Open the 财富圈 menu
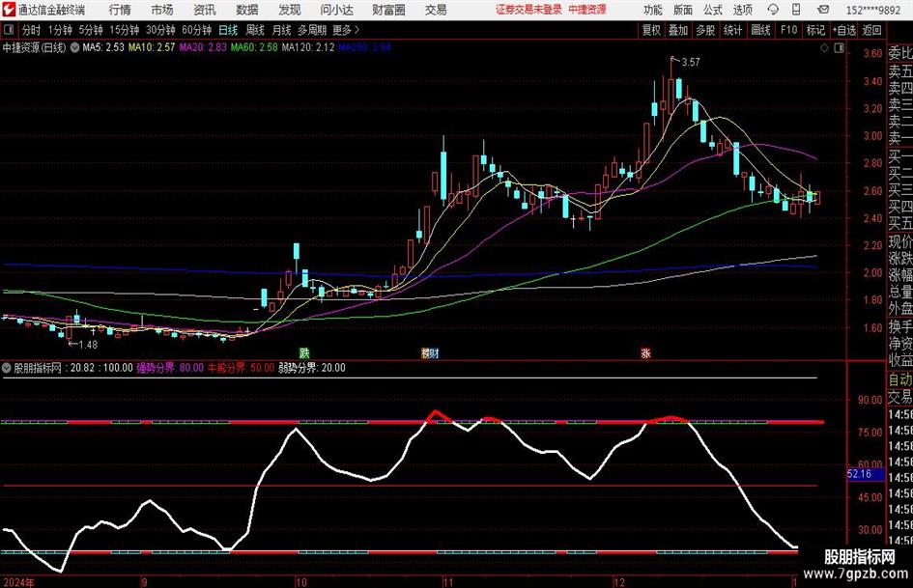This screenshot has height=588, width=913. pyautogui.click(x=388, y=10)
